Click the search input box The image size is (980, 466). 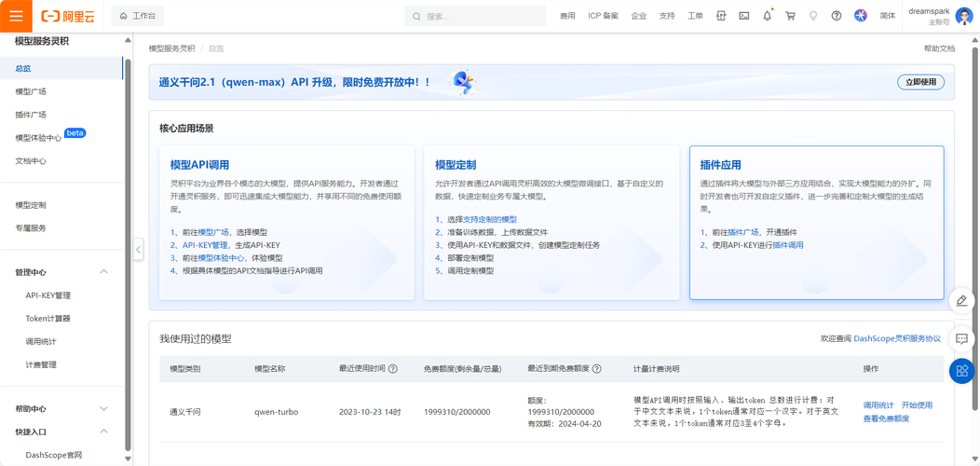click(x=475, y=16)
